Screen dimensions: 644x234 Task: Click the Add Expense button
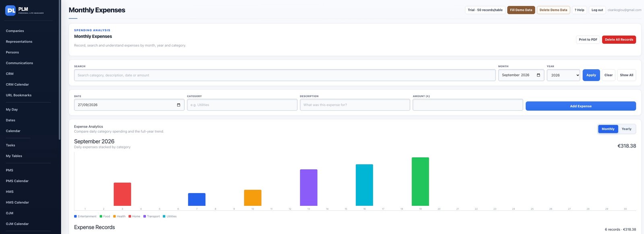(x=580, y=106)
